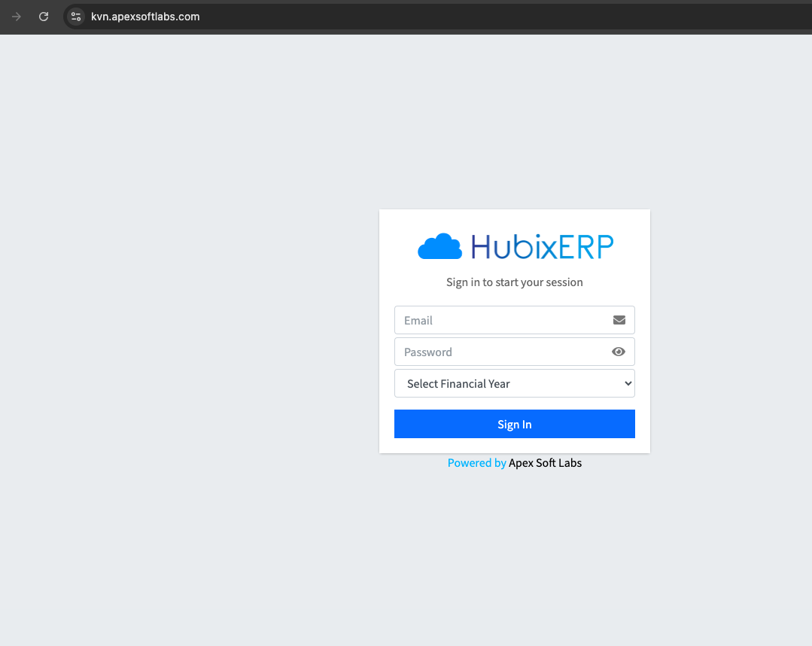Viewport: 812px width, 646px height.
Task: Reload the page with the refresh icon
Action: click(44, 17)
